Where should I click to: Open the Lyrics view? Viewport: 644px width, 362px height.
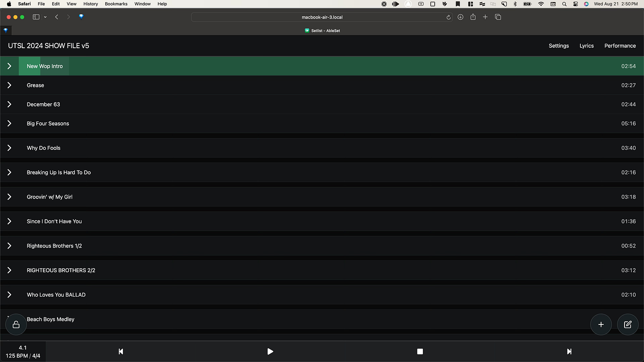tap(586, 46)
